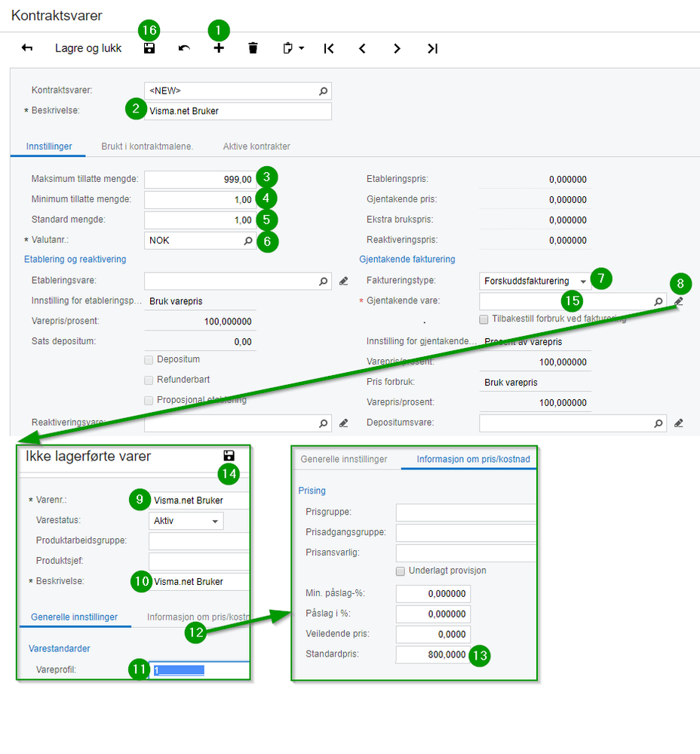Screen dimensions: 700x754
Task: Switch to Innstillinger tab
Action: coord(49,146)
